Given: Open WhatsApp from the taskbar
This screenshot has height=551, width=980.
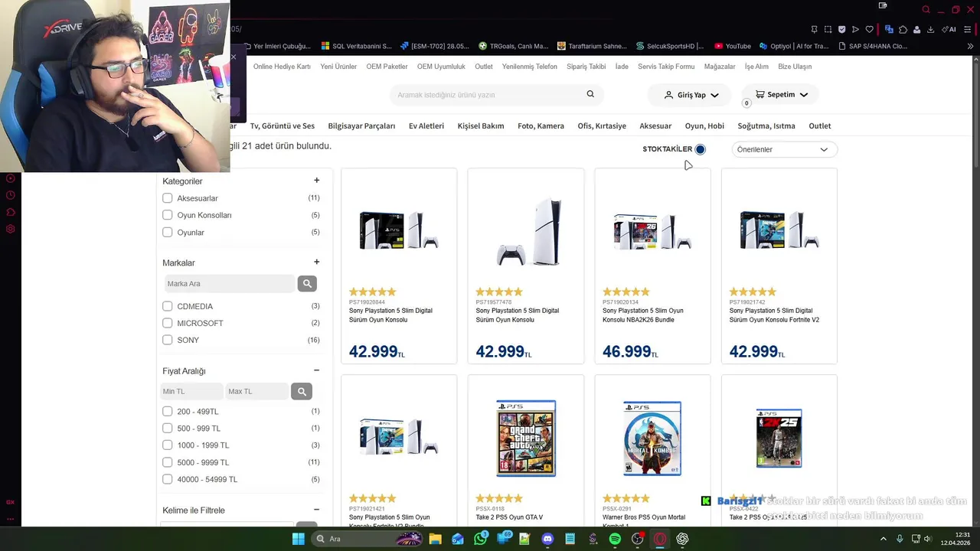Looking at the screenshot, I should 480,539.
